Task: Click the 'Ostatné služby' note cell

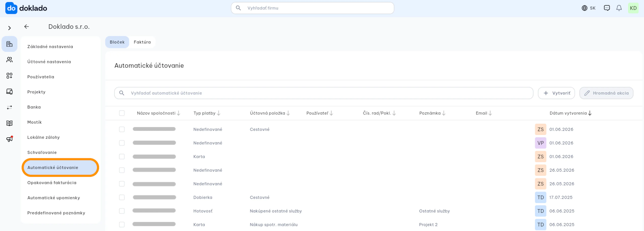Action: pyautogui.click(x=435, y=211)
